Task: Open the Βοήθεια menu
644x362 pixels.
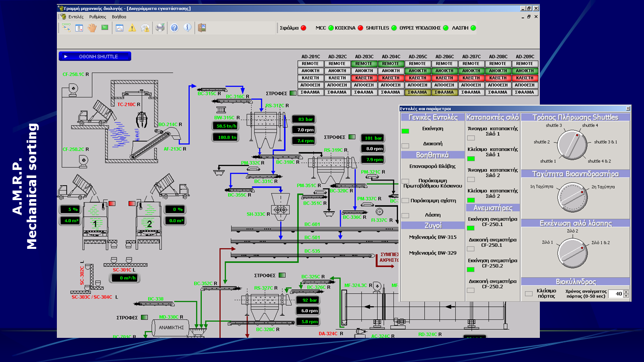Action: pos(119,17)
